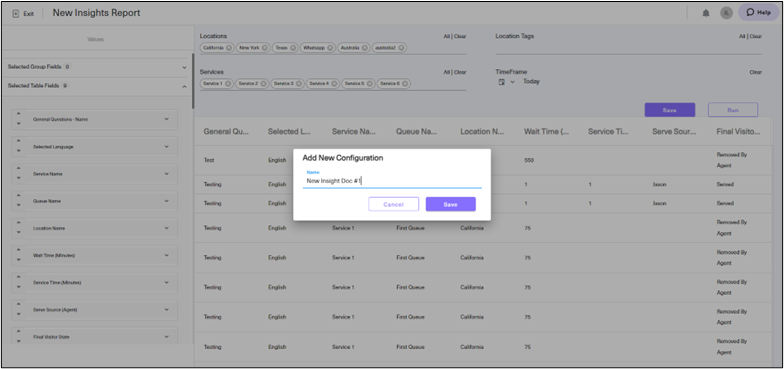This screenshot has width=784, height=369.
Task: Expand Service Time (Minutes) field options
Action: coord(166,282)
